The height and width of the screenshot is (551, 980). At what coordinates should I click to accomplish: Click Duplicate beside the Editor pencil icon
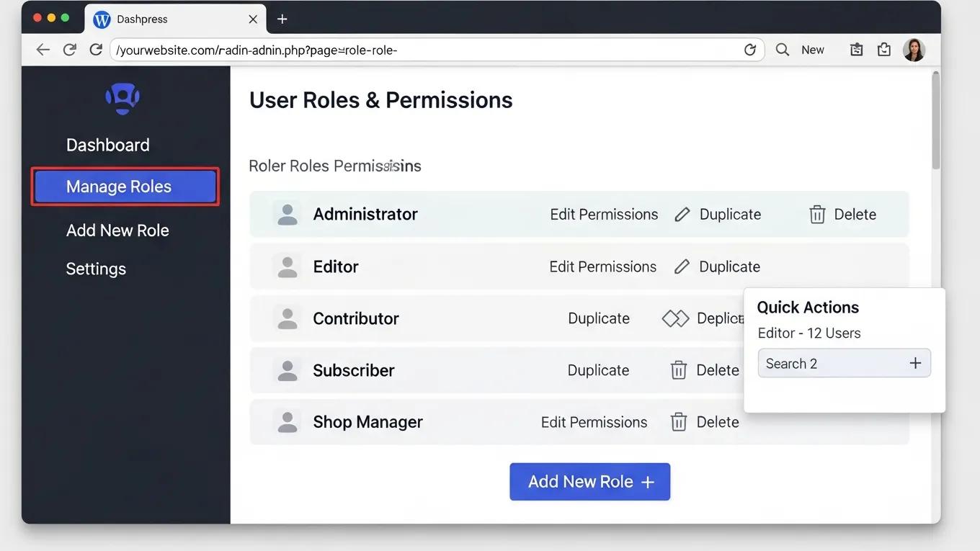729,267
